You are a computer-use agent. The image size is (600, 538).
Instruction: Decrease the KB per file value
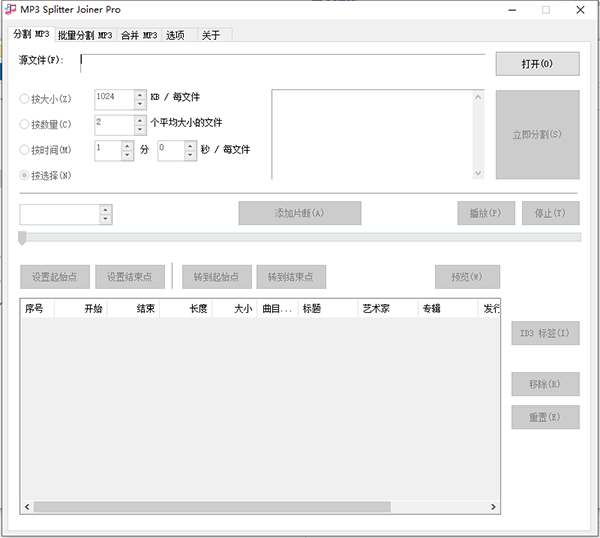(x=140, y=104)
